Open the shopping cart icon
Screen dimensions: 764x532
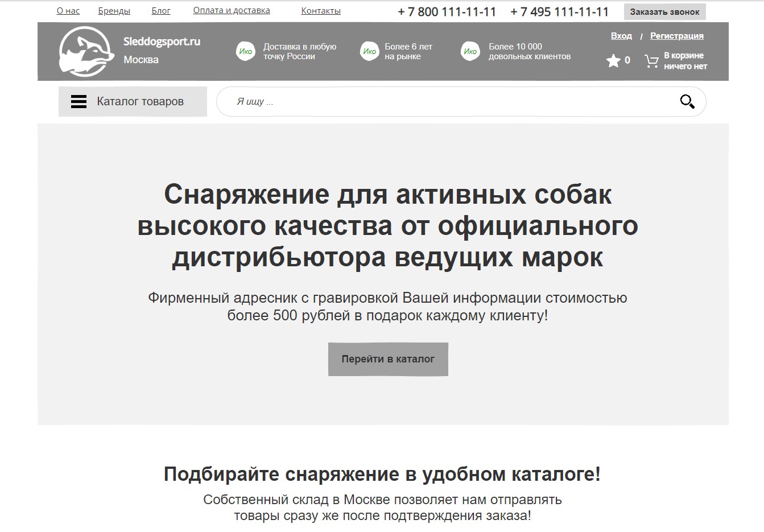651,61
